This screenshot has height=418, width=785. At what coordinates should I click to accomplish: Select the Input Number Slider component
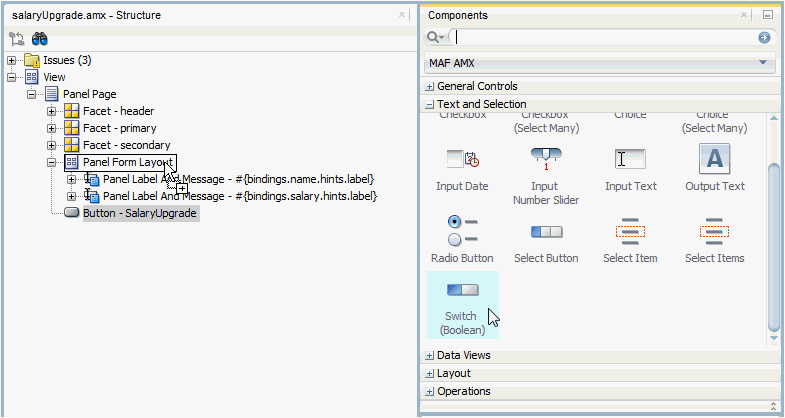click(546, 176)
